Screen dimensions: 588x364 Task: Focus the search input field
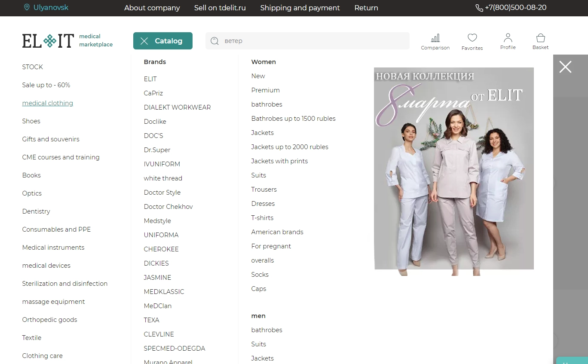coord(307,41)
